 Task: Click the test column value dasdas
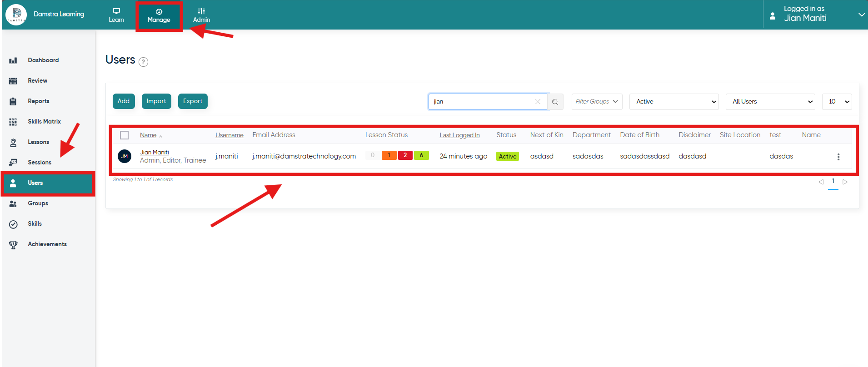tap(781, 156)
